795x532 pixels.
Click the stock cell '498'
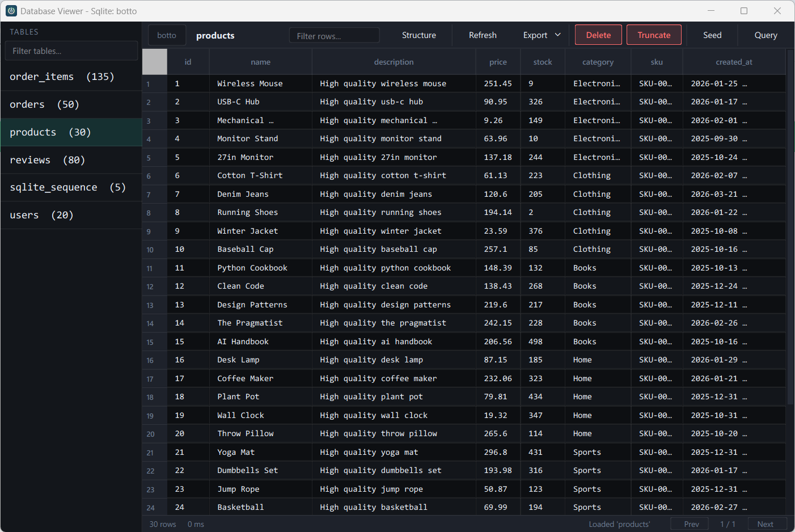tap(543, 341)
